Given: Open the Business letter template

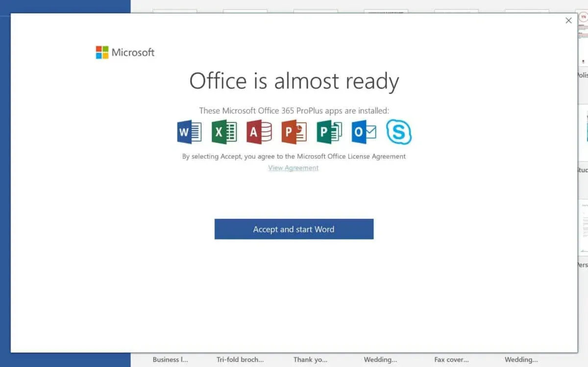Looking at the screenshot, I should tap(171, 359).
